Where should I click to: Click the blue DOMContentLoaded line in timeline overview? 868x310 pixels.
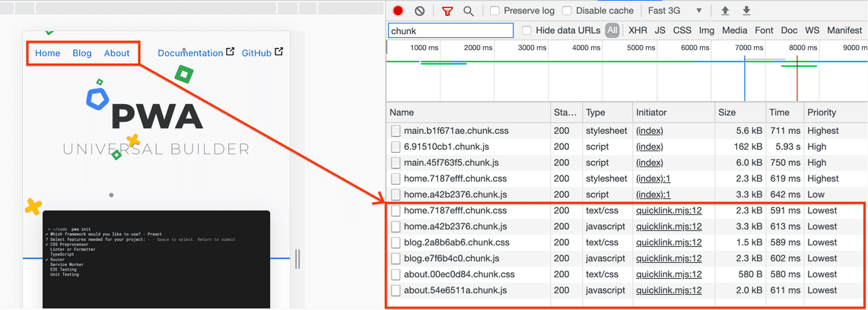click(745, 78)
